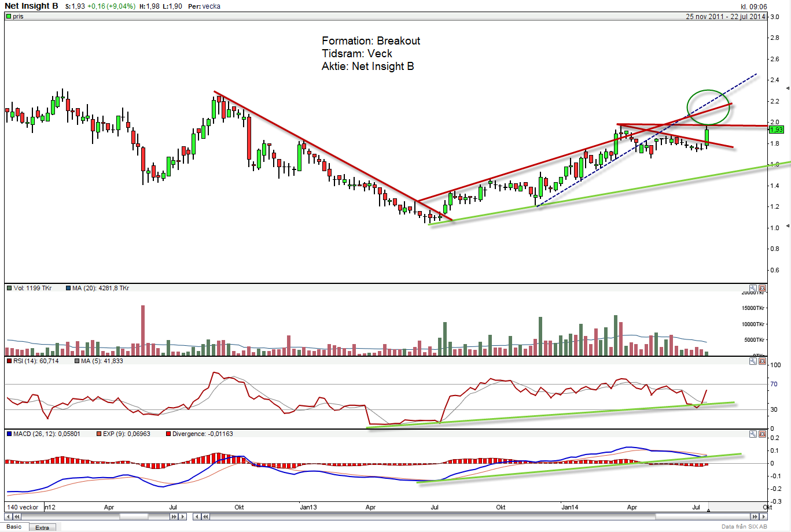Close the RSI indicator panel
791x532 pixels.
[x=763, y=361]
